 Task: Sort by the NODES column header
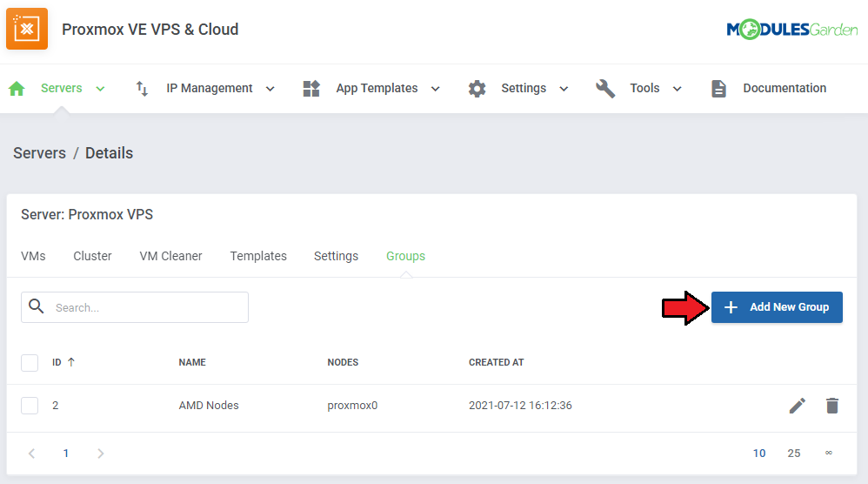click(343, 362)
